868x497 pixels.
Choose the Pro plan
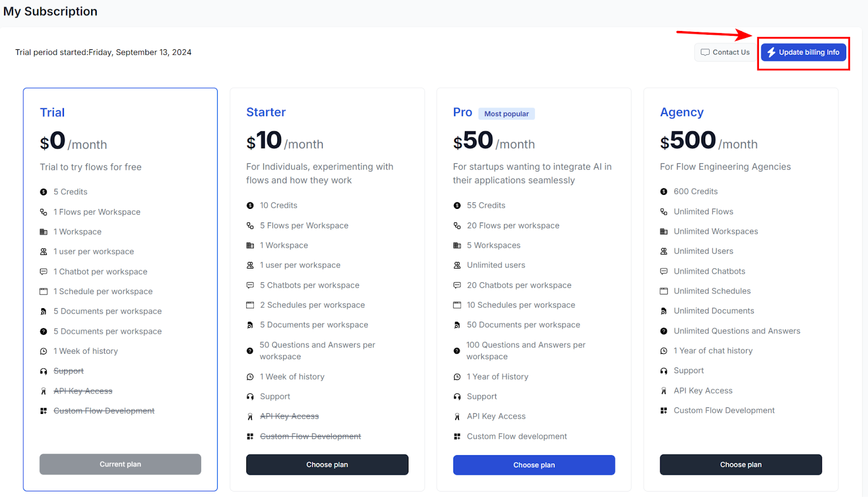533,464
